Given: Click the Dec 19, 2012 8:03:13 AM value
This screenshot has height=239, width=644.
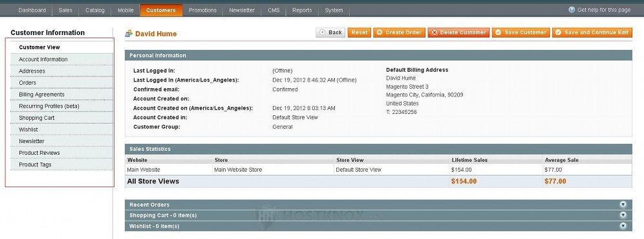Looking at the screenshot, I should point(304,108).
